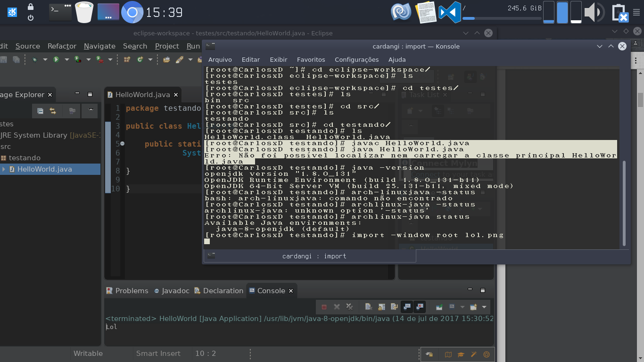Toggle Word Wrap in the Console toolbar
The image size is (644, 362).
point(394,307)
